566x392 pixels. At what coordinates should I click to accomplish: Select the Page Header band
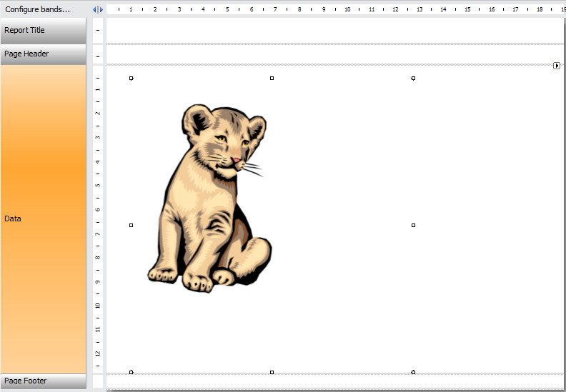point(44,54)
